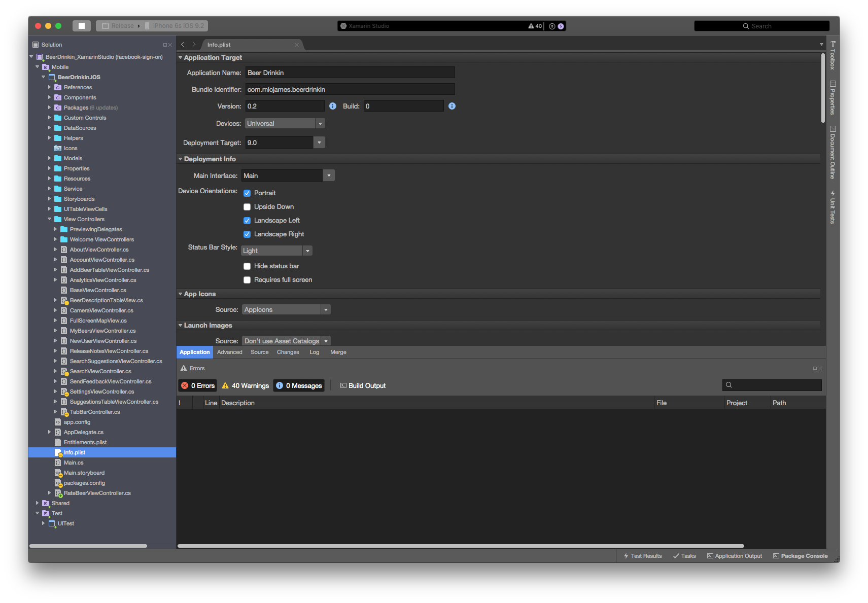Select Entitlements.plist in solution
Screen dimensions: 868x603
(x=85, y=442)
